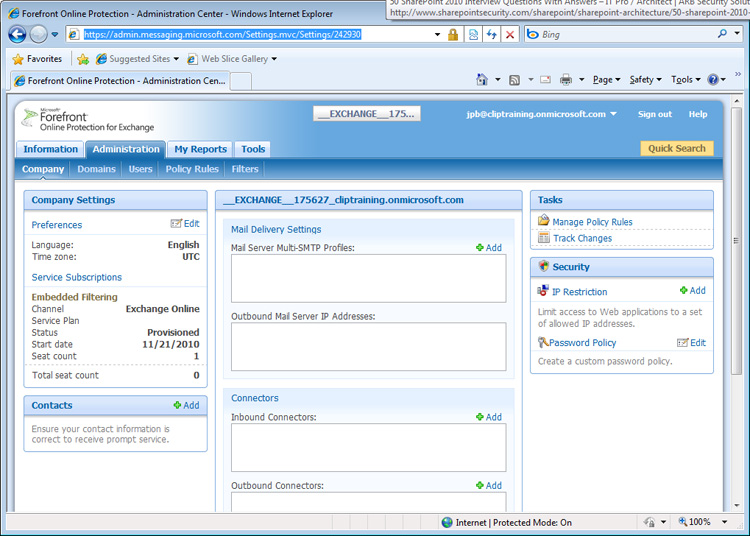This screenshot has width=750, height=536.
Task: Click the __EXCHANGE__175... company button
Action: tap(367, 114)
